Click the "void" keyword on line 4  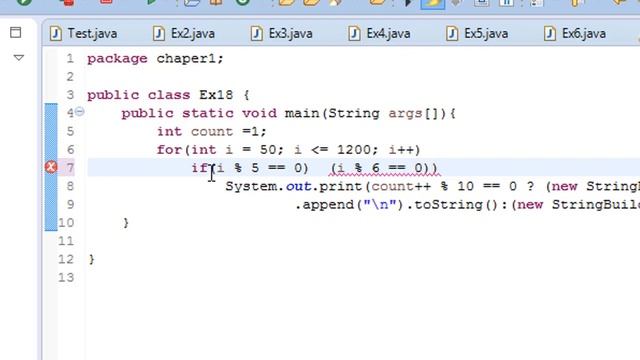point(259,113)
